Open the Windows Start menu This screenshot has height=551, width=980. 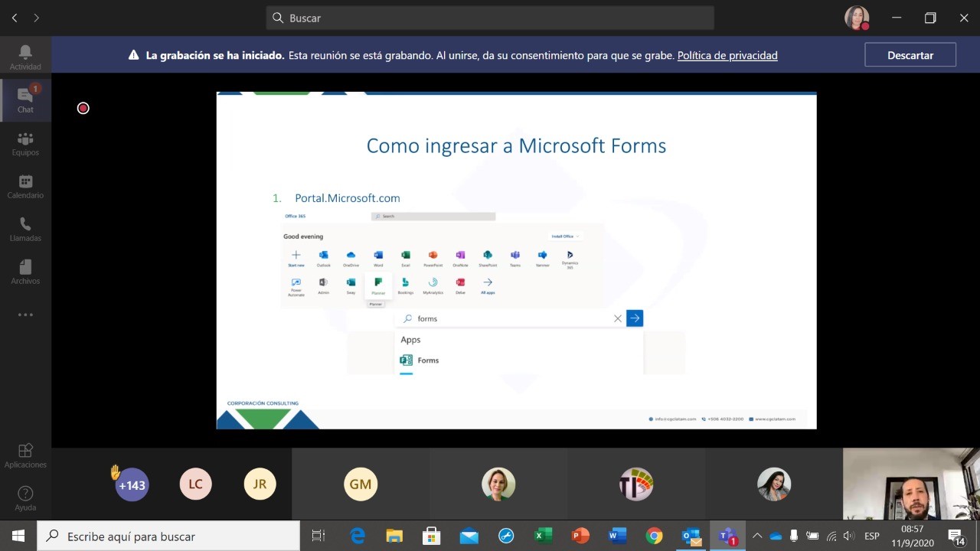tap(18, 536)
